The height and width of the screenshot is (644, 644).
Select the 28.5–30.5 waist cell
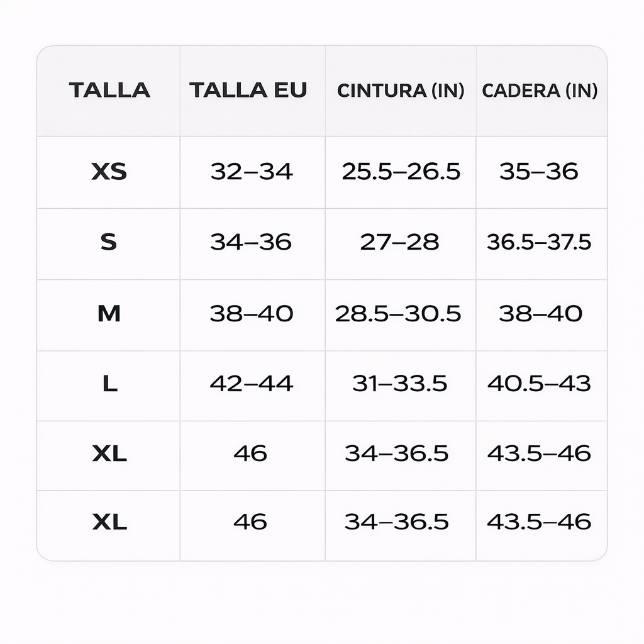click(398, 313)
